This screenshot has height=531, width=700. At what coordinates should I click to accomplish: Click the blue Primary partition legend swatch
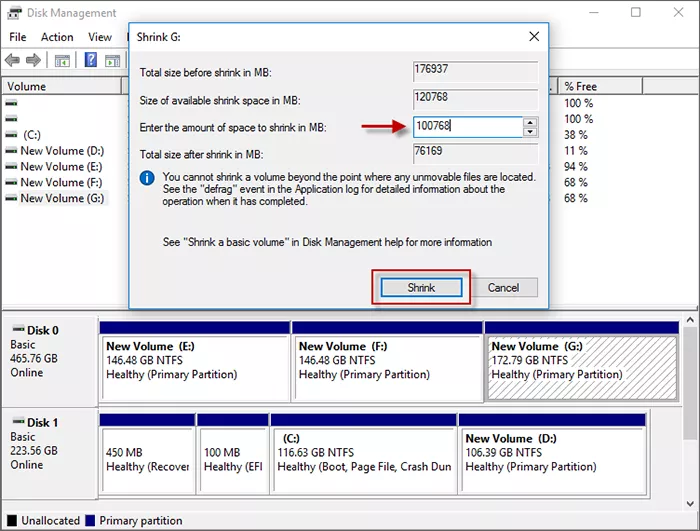point(90,520)
